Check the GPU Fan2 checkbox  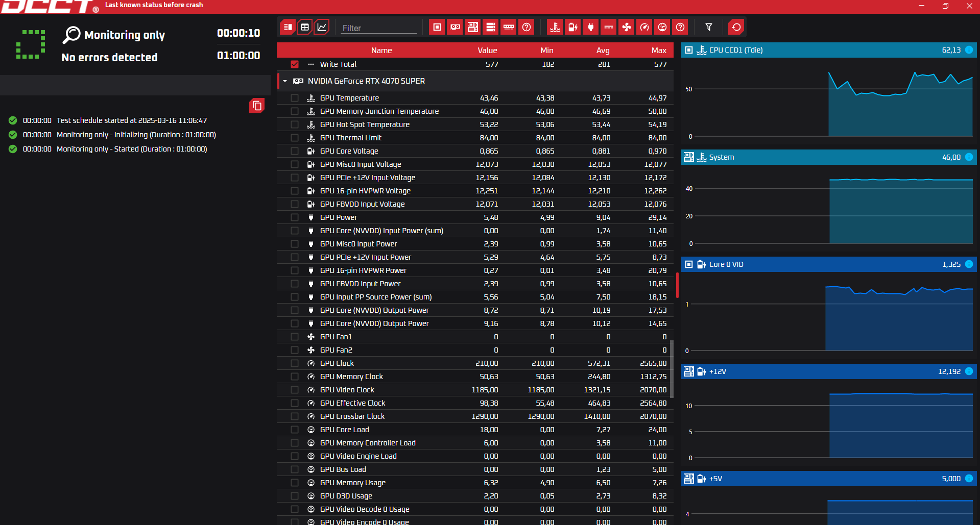tap(295, 350)
